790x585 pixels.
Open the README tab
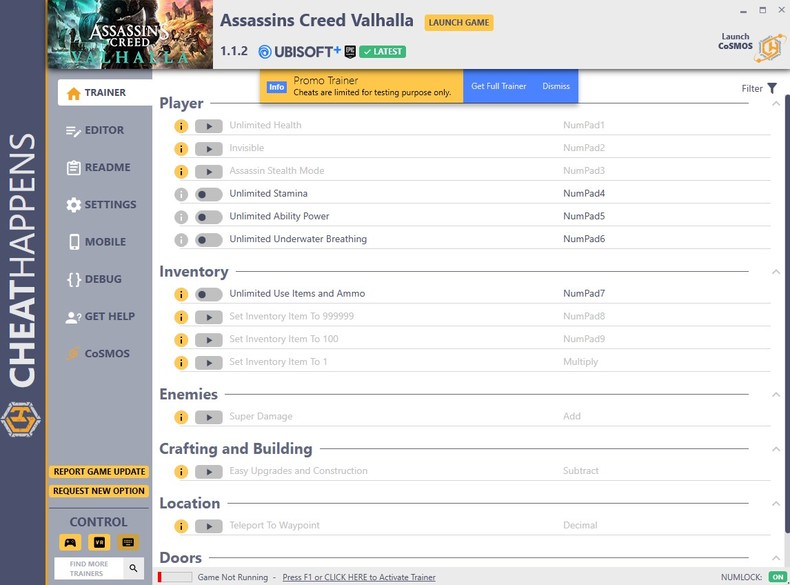(101, 167)
